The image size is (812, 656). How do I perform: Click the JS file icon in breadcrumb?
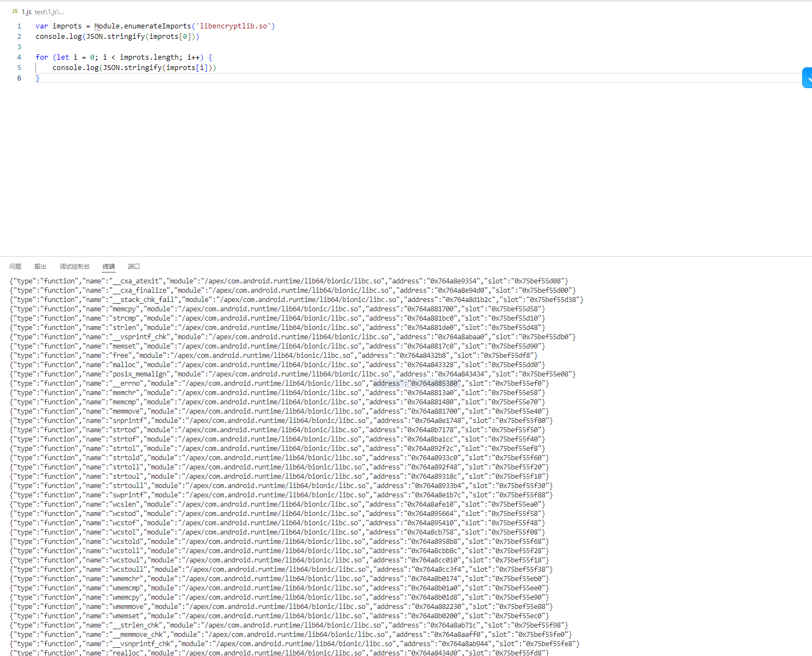15,11
